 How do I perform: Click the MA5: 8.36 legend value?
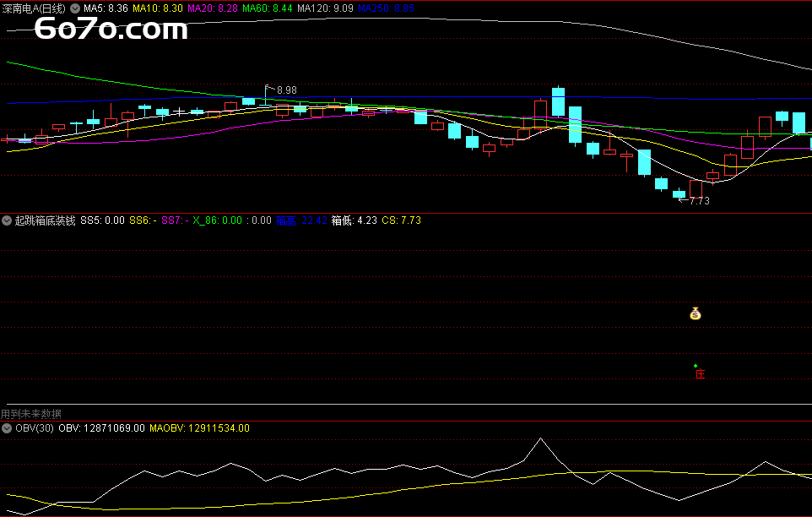[106, 8]
